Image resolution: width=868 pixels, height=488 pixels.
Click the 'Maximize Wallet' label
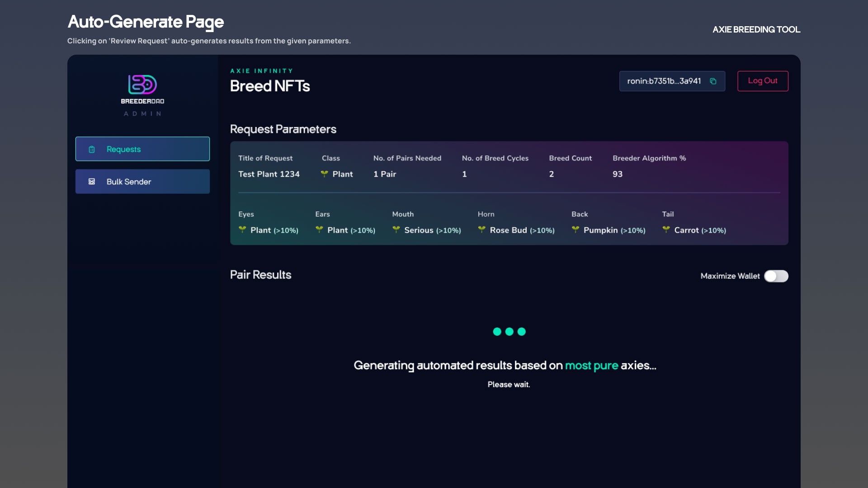click(730, 276)
